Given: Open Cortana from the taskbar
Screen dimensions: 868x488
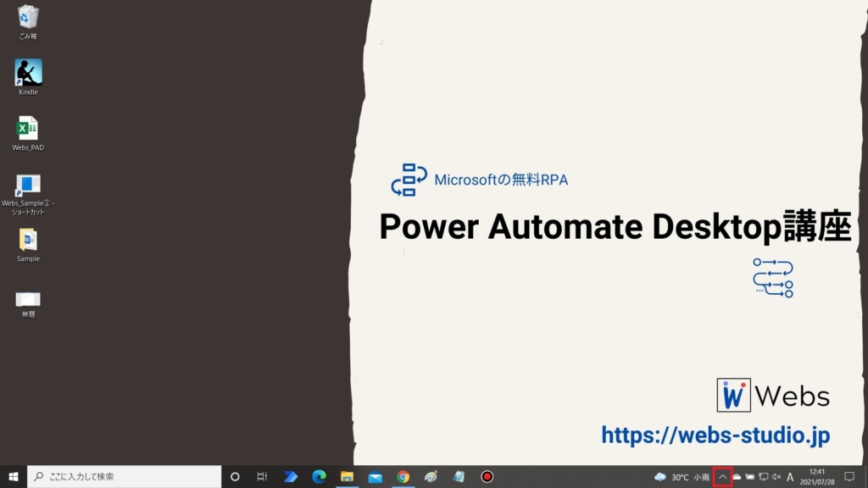Looking at the screenshot, I should (235, 476).
